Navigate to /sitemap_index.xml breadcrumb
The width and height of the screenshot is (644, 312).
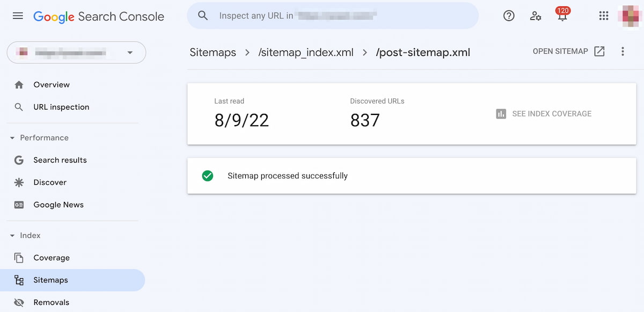coord(306,53)
